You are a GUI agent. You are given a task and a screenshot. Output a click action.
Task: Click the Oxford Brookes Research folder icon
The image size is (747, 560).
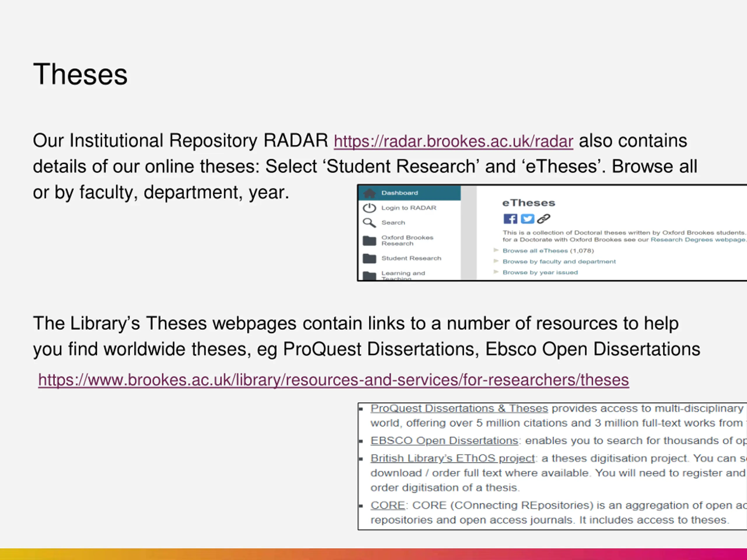(369, 241)
